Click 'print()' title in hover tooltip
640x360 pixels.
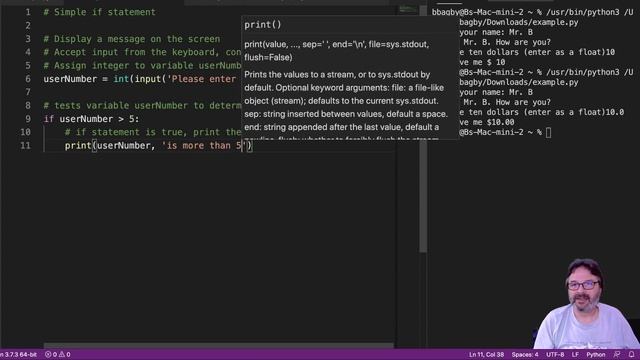(263, 24)
